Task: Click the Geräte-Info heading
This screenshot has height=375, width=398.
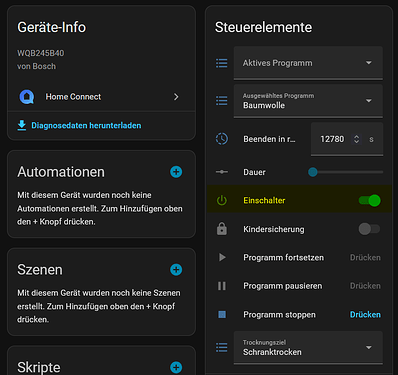Action: pos(52,27)
